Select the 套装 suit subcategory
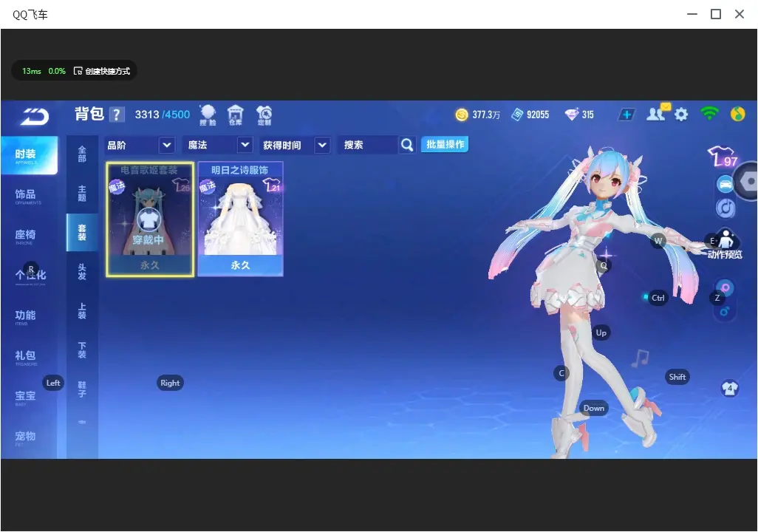 pos(82,233)
